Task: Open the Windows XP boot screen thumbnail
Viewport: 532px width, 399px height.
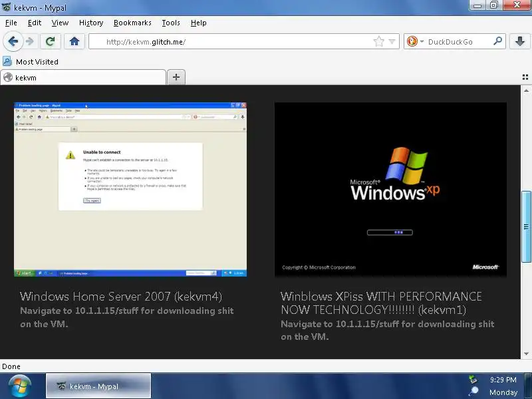Action: 390,190
